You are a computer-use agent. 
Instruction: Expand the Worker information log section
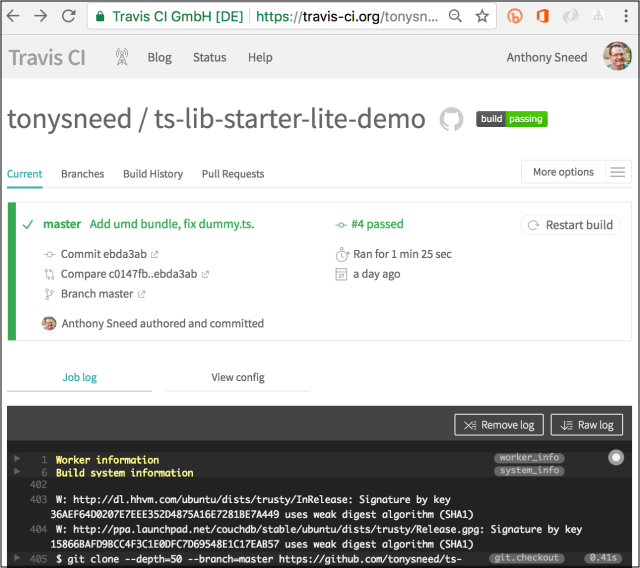(16, 458)
